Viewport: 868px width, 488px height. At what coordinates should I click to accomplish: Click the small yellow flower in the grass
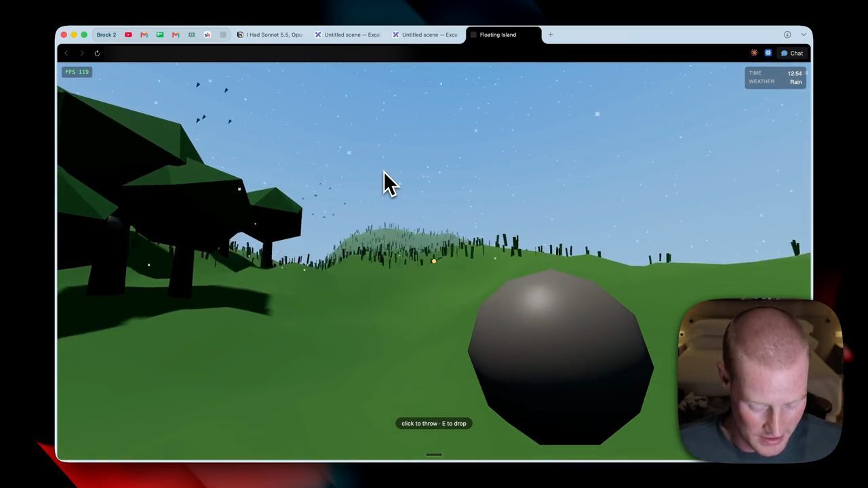click(x=434, y=261)
